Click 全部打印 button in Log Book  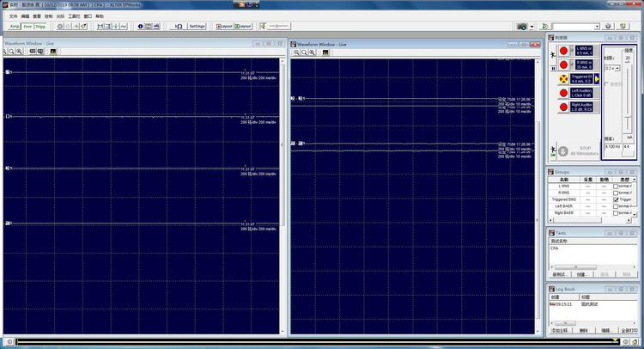(628, 330)
